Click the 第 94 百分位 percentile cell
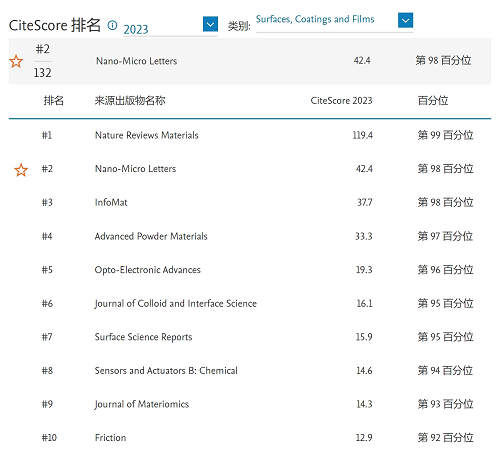The width and height of the screenshot is (500, 455). [445, 371]
